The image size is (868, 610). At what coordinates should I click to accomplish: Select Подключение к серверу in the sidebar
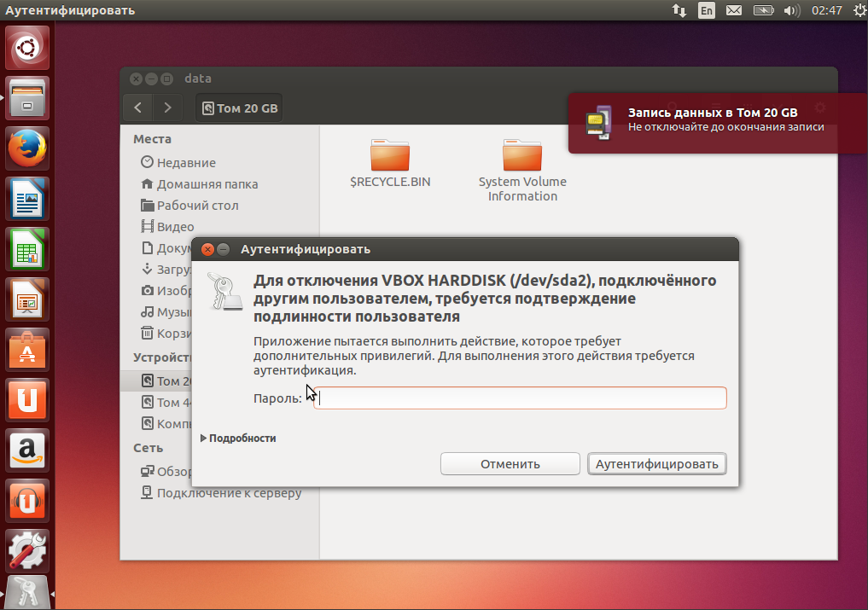tap(230, 492)
